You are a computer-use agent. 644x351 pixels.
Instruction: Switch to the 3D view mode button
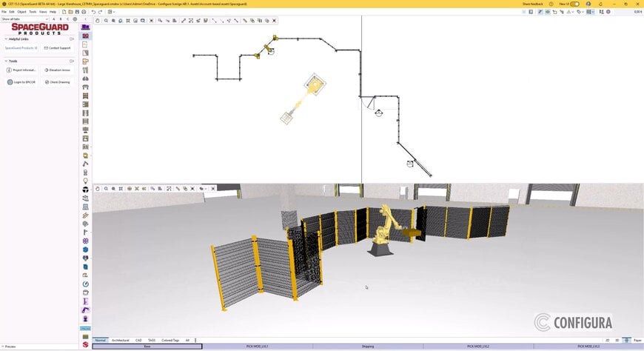coord(617,341)
